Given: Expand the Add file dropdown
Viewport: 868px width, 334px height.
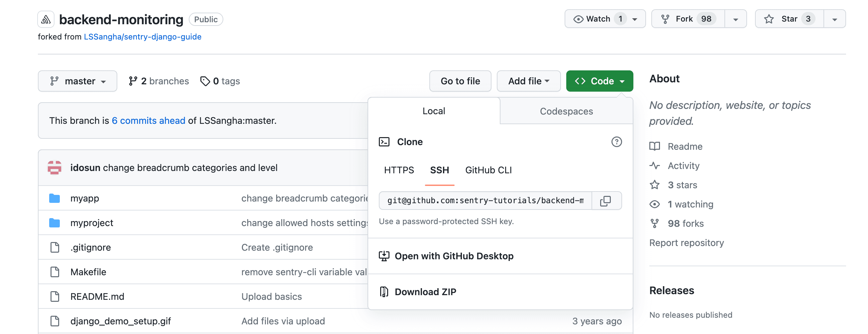Looking at the screenshot, I should 528,81.
